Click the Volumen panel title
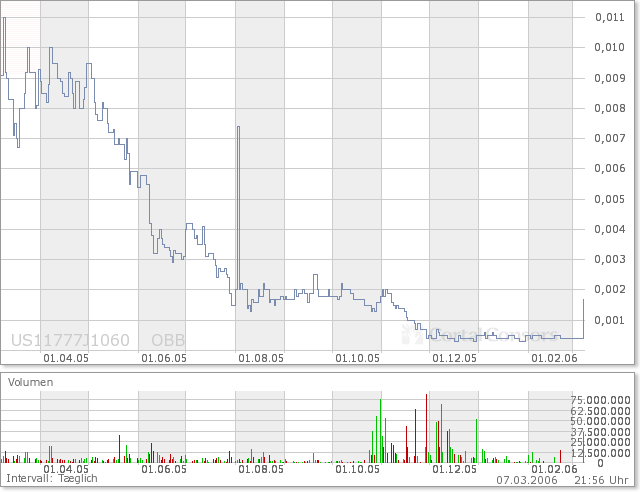 coord(32,382)
